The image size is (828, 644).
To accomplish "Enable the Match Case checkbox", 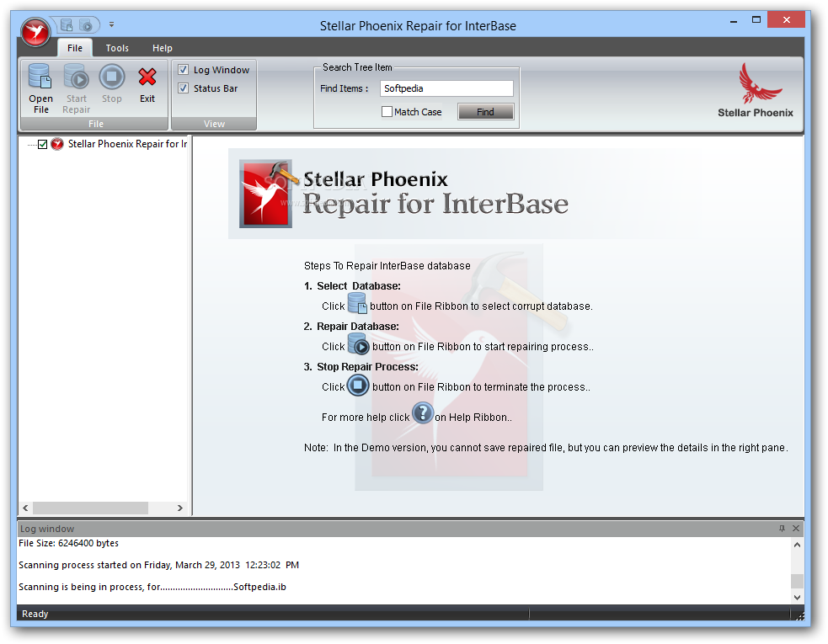I will tap(387, 111).
